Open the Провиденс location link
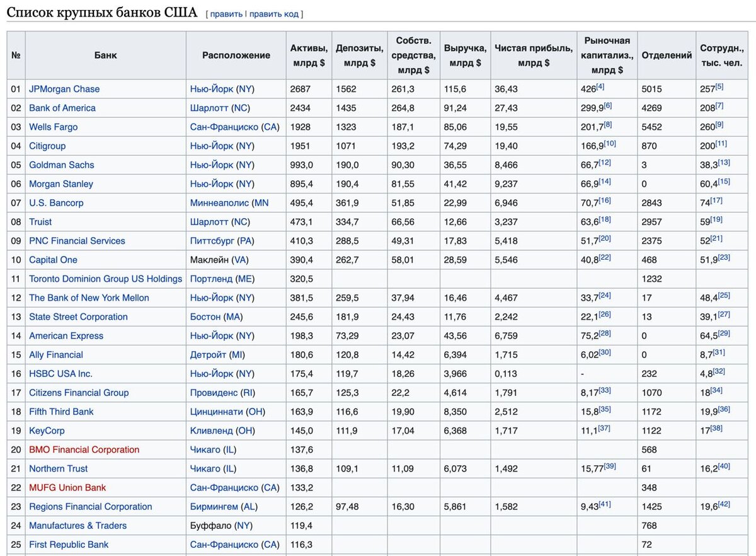Viewport: 756px width, 556px height. [x=214, y=392]
